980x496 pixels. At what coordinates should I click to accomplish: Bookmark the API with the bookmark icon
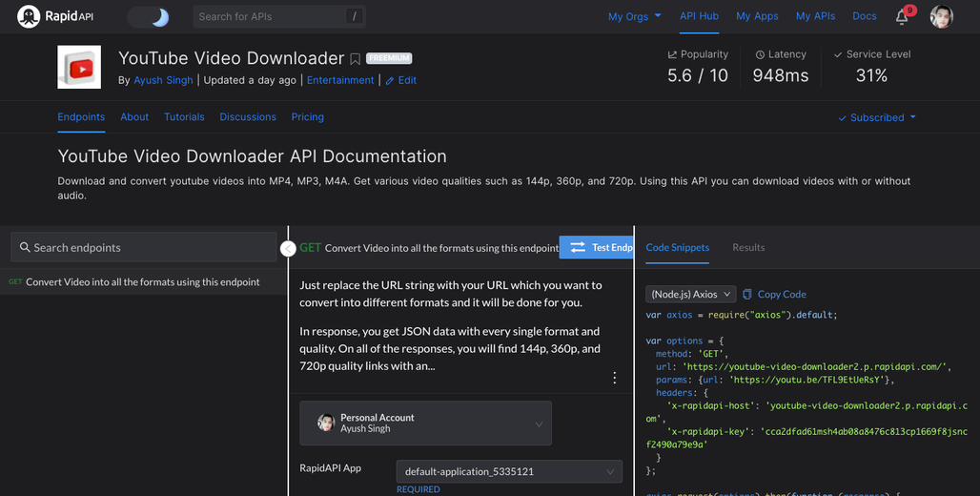[x=355, y=59]
